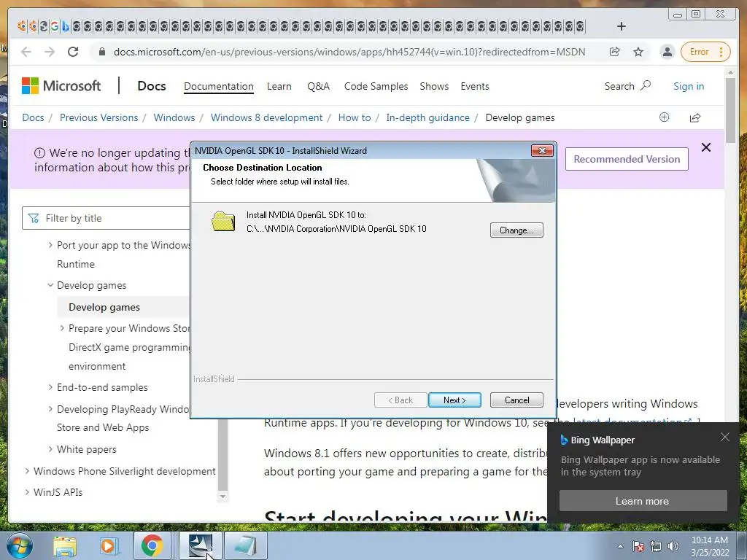The width and height of the screenshot is (747, 560).
Task: Click the Filter by title field
Action: coord(106,218)
